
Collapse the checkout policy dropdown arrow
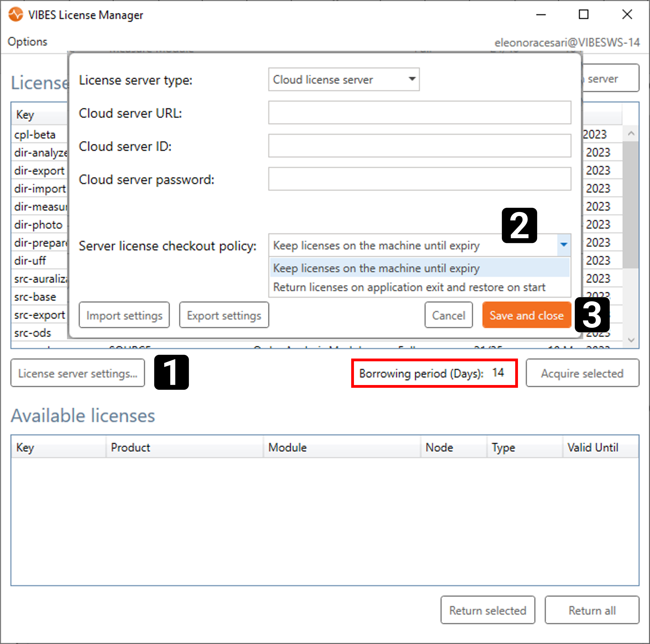[563, 245]
